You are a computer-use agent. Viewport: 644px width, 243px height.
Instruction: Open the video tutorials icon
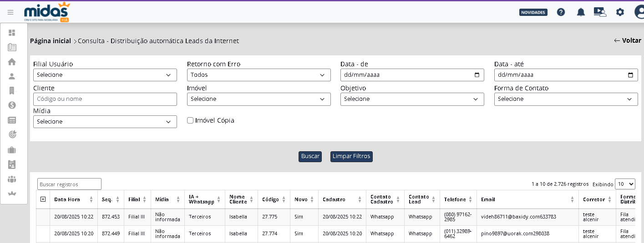point(600,12)
